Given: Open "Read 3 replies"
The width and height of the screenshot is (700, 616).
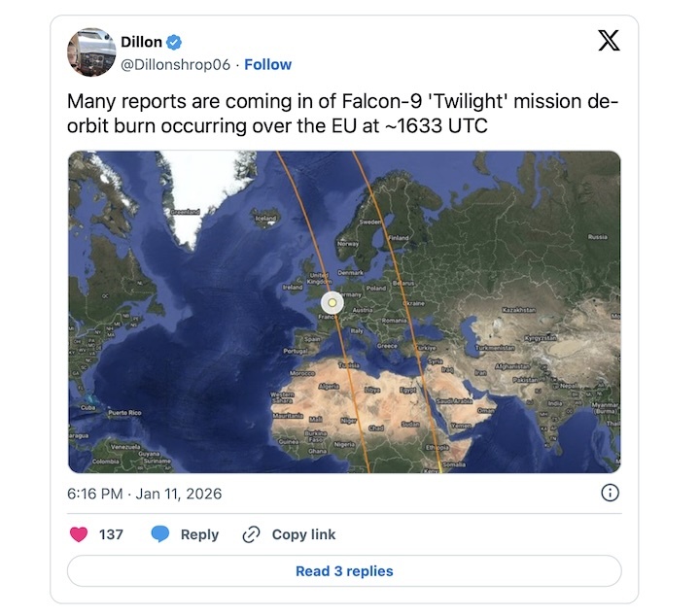Looking at the screenshot, I should point(344,571).
